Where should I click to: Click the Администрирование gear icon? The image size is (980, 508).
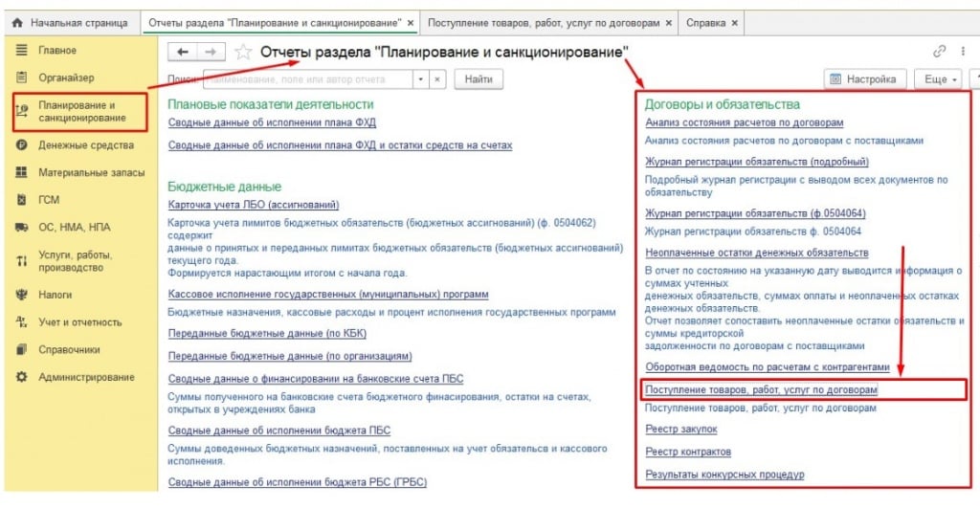tap(21, 377)
